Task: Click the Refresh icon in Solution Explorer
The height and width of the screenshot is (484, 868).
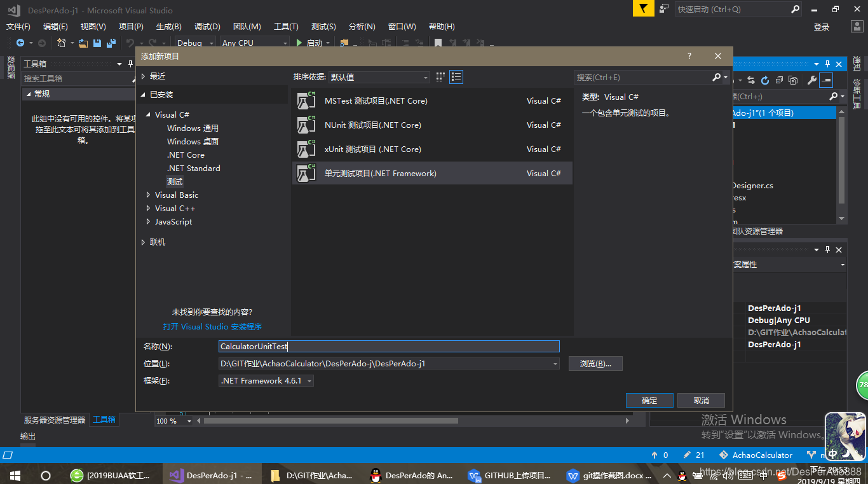Action: coord(765,80)
